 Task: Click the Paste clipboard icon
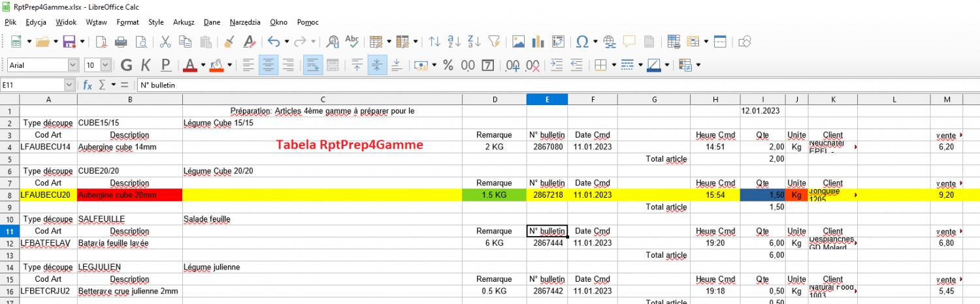(x=205, y=42)
